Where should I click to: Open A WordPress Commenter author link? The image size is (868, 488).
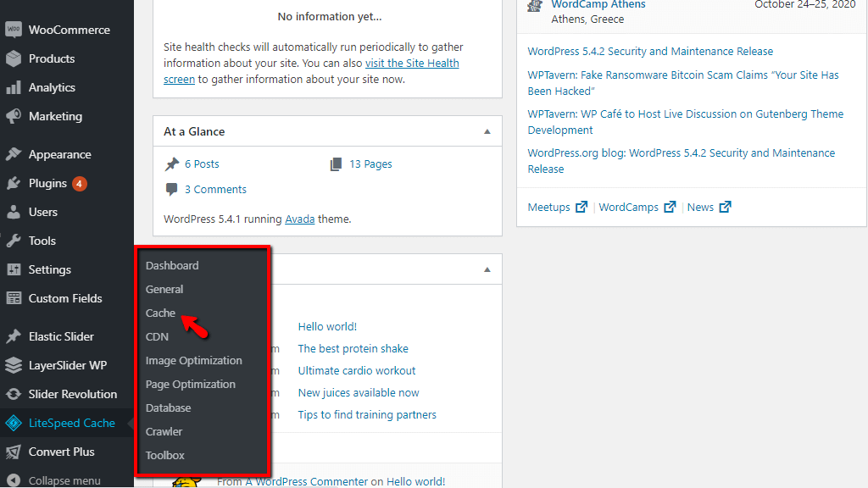(307, 482)
